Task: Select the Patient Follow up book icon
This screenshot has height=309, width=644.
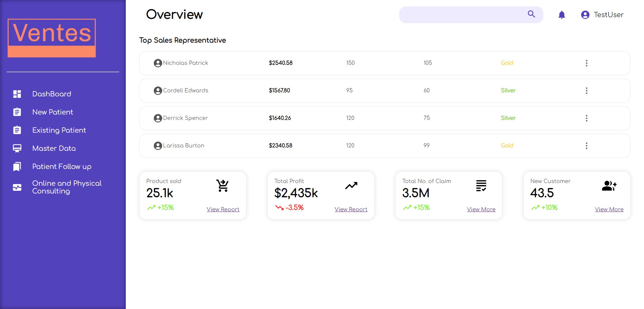Action: [x=17, y=166]
